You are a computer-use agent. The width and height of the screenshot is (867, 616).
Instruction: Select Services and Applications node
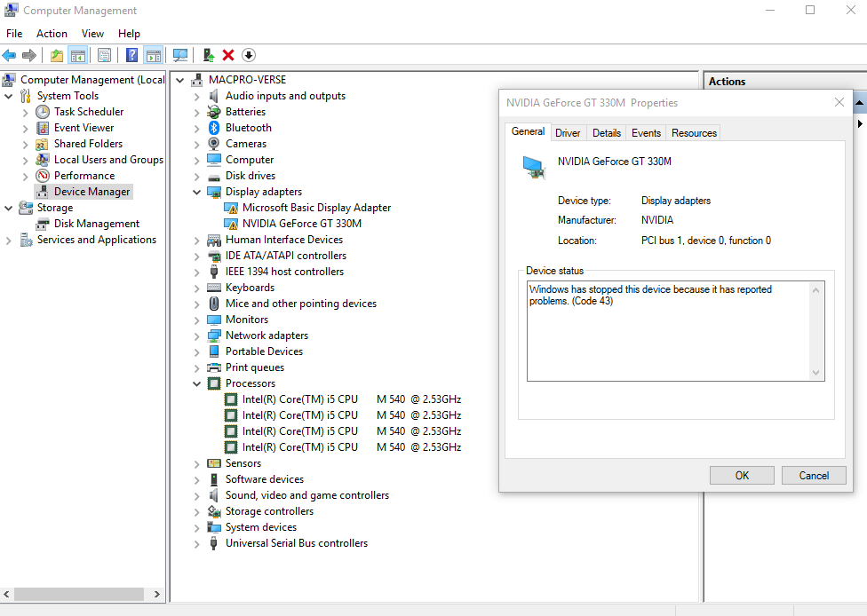pos(96,240)
